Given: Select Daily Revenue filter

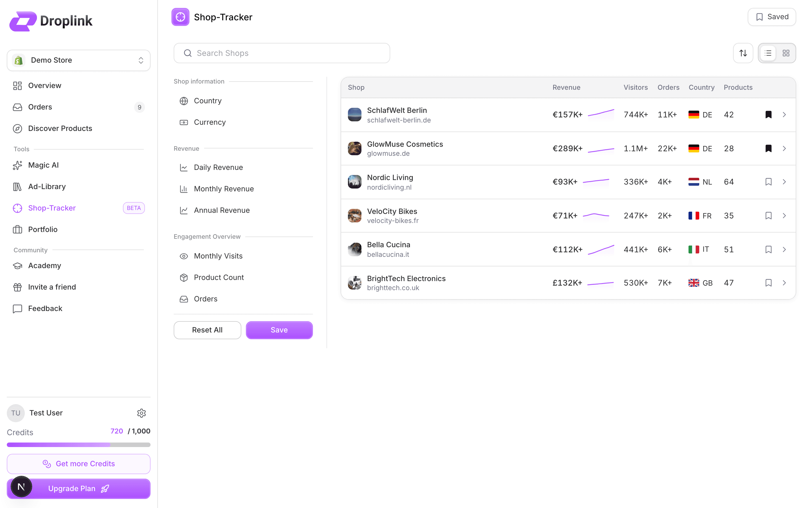Looking at the screenshot, I should coord(243,167).
